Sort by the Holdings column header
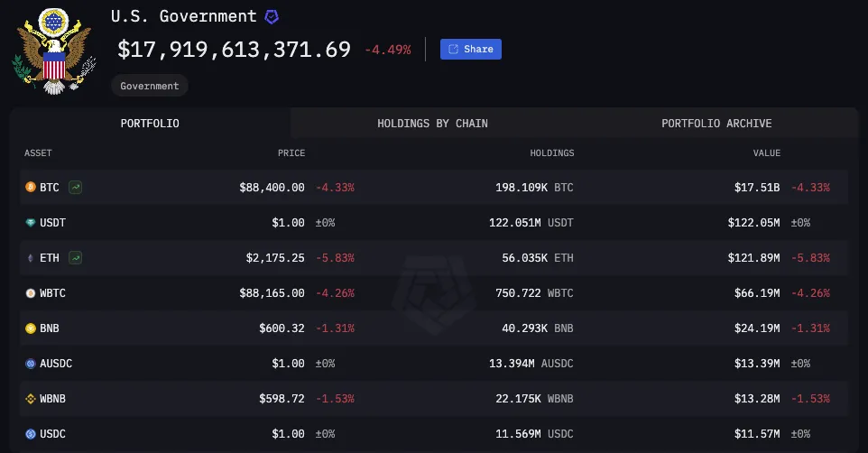This screenshot has height=453, width=868. 551,153
